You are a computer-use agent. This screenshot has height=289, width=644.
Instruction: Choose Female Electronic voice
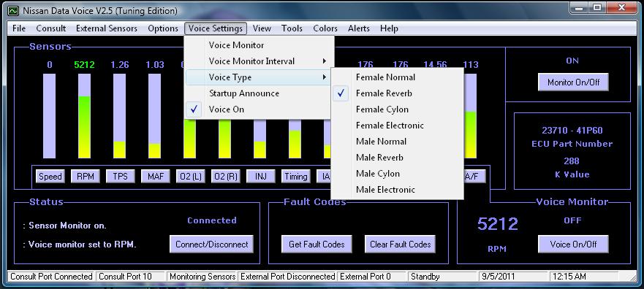[397, 125]
